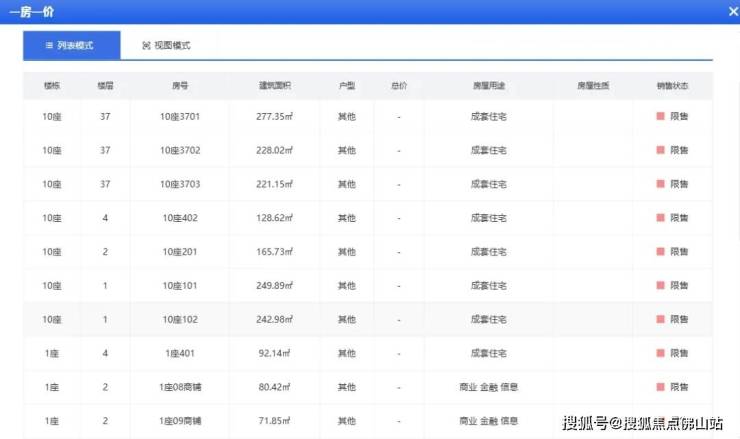Click the 房屋用途 column header
The width and height of the screenshot is (740, 439).
488,86
